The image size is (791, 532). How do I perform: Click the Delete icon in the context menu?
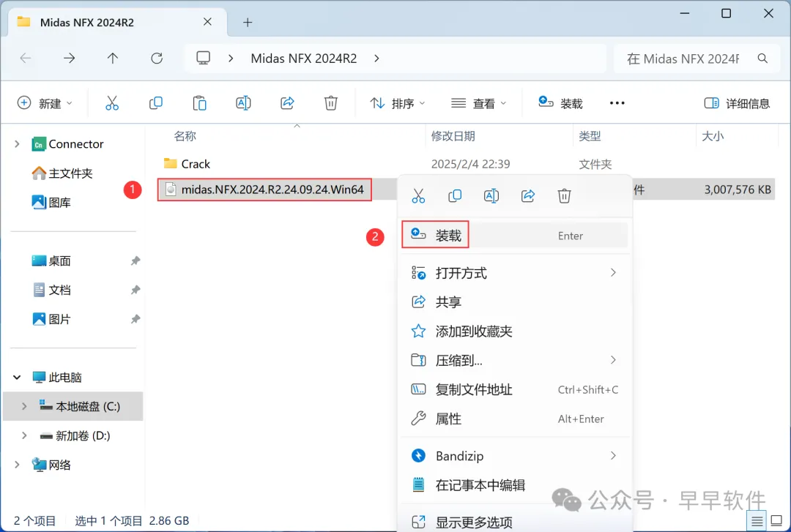pyautogui.click(x=565, y=195)
